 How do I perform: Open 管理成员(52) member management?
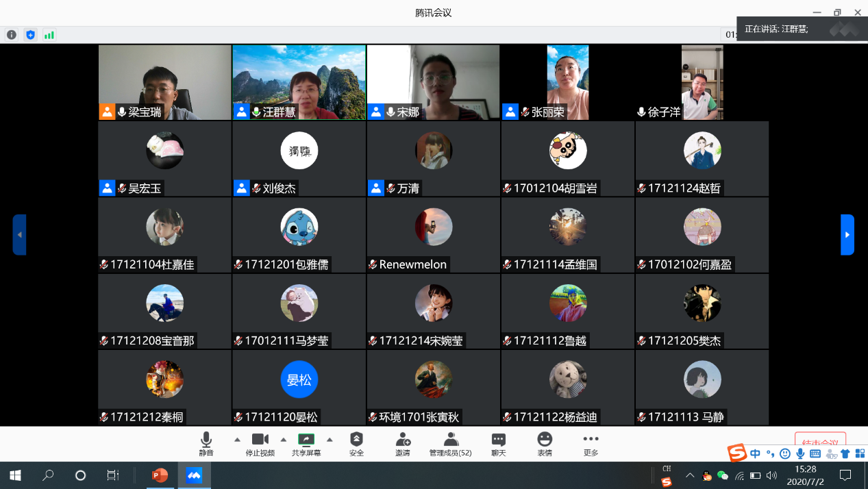[450, 443]
